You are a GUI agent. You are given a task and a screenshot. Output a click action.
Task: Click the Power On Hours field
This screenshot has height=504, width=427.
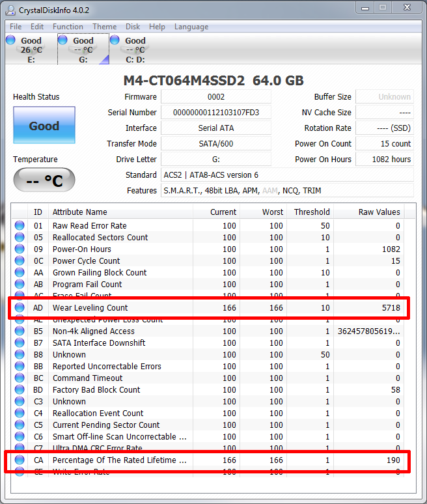pos(385,159)
